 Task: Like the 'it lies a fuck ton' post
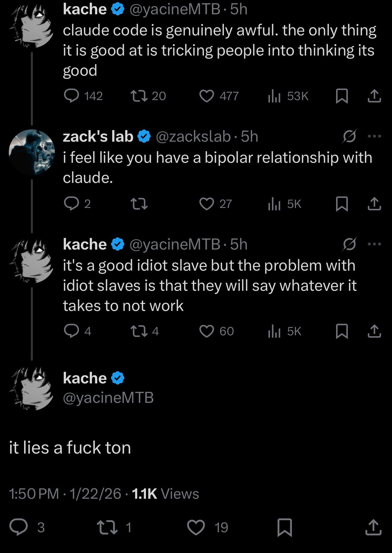[x=196, y=527]
